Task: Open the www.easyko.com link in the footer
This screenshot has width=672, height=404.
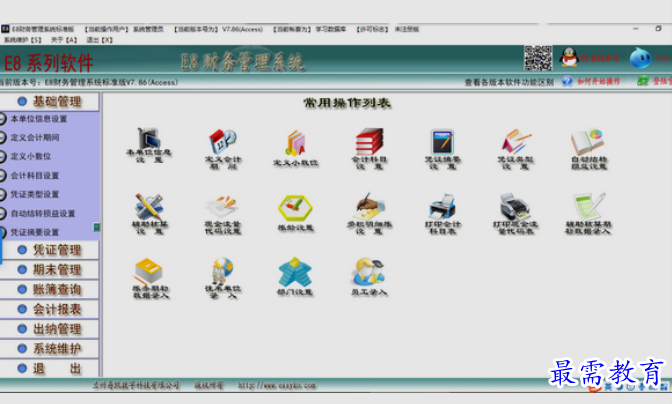Action: (x=277, y=385)
